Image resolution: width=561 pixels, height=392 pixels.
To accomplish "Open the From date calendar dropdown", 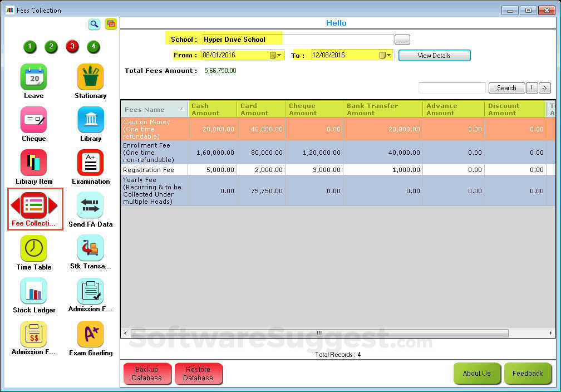I will coord(275,55).
